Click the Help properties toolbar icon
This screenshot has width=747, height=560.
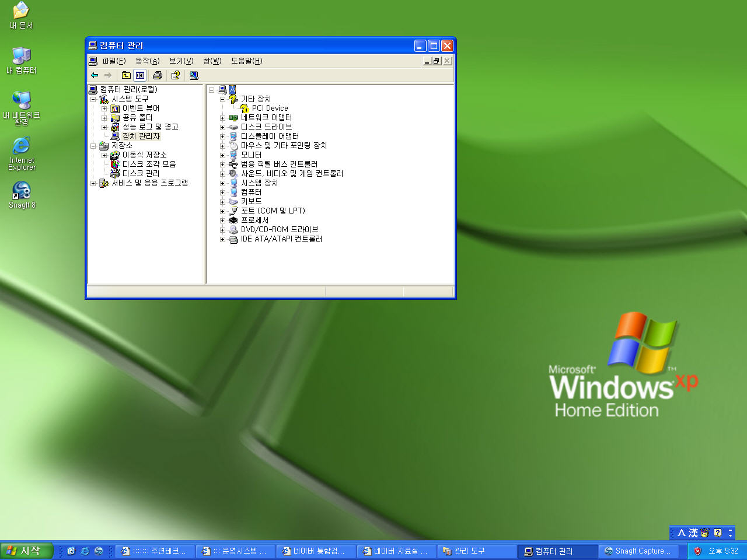pos(175,75)
